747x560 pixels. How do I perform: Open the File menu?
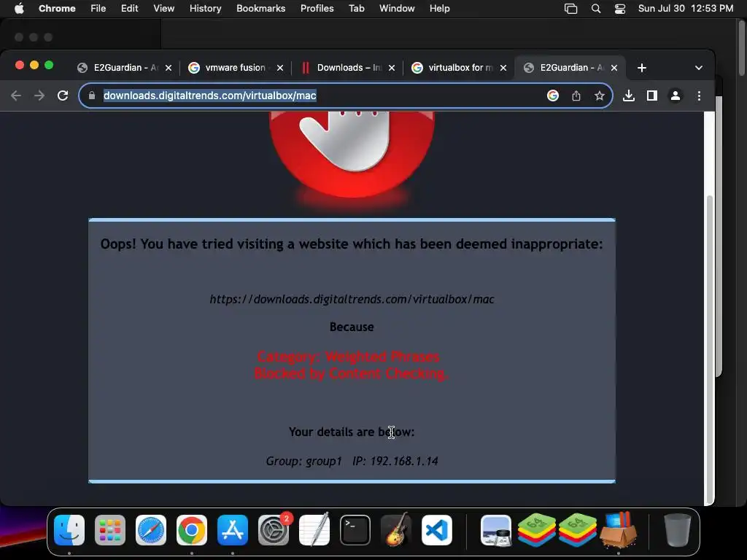98,9
